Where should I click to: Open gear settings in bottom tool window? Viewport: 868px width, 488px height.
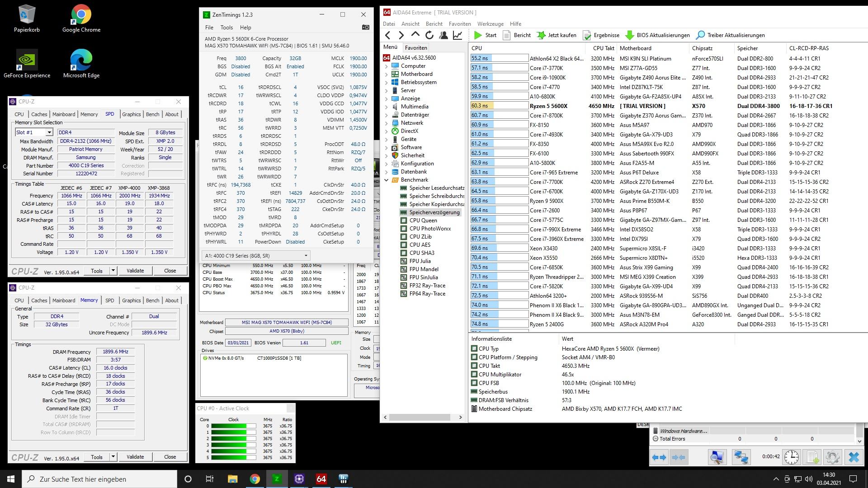pyautogui.click(x=833, y=457)
